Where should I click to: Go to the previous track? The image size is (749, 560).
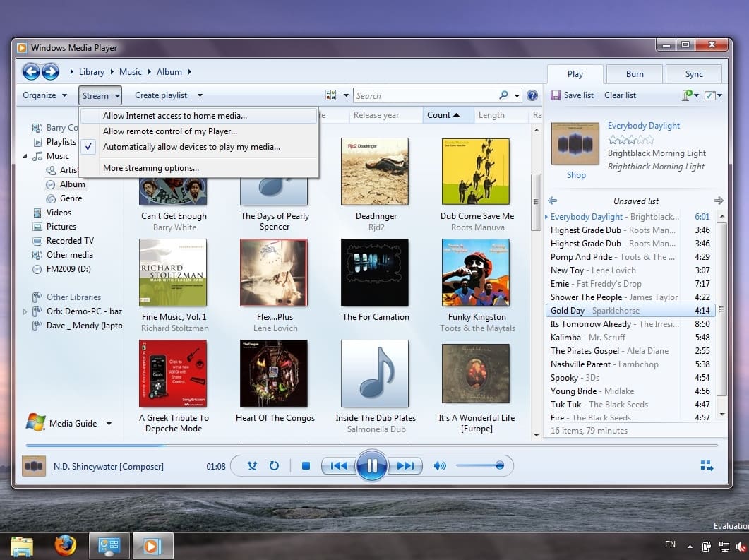339,466
